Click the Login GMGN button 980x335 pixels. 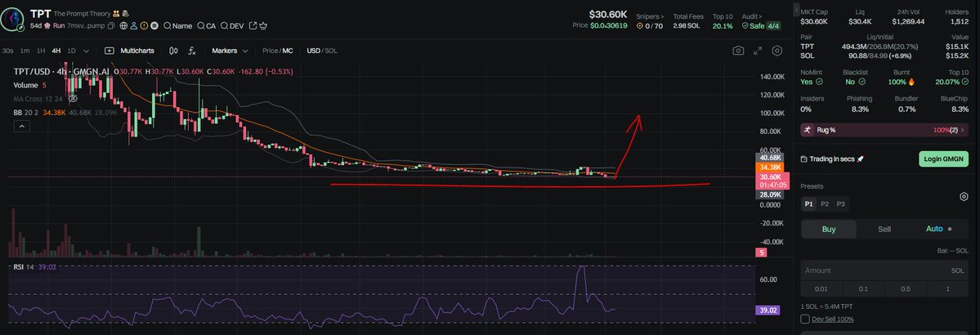coord(944,159)
